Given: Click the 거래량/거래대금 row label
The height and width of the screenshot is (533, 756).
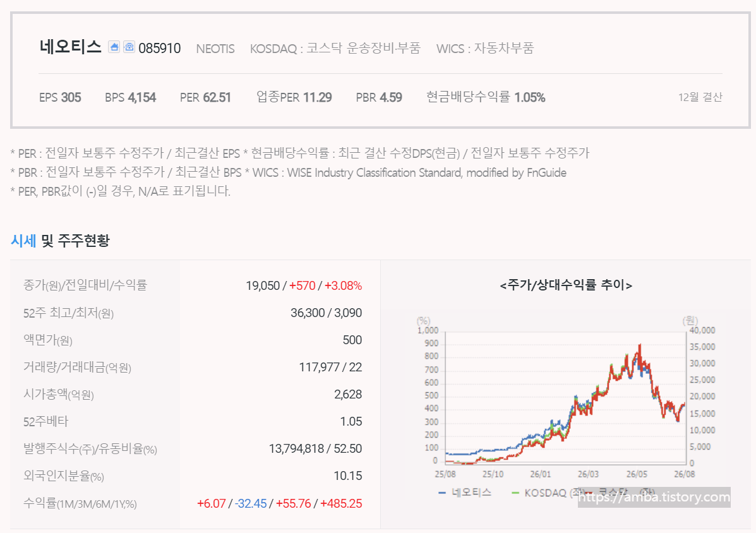Looking at the screenshot, I should pos(77,368).
